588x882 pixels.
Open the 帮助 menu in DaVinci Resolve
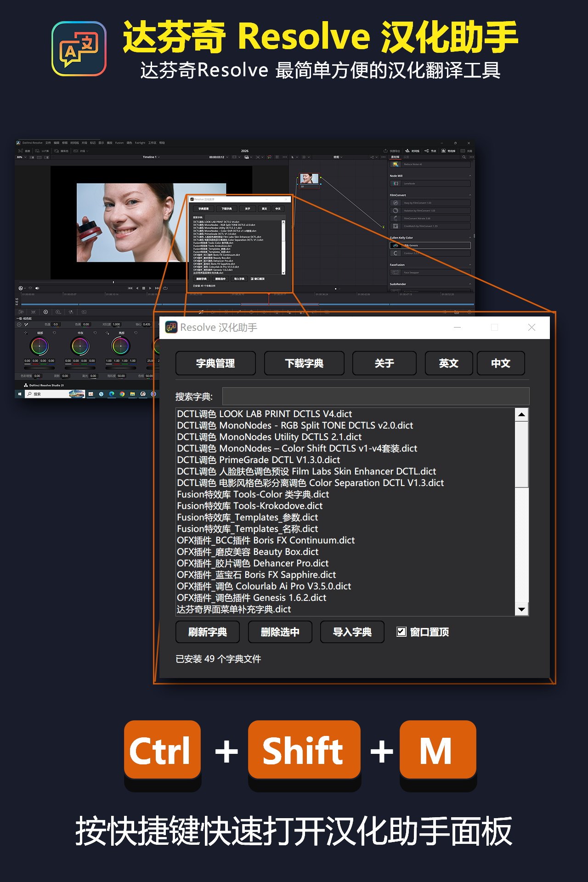pyautogui.click(x=162, y=143)
